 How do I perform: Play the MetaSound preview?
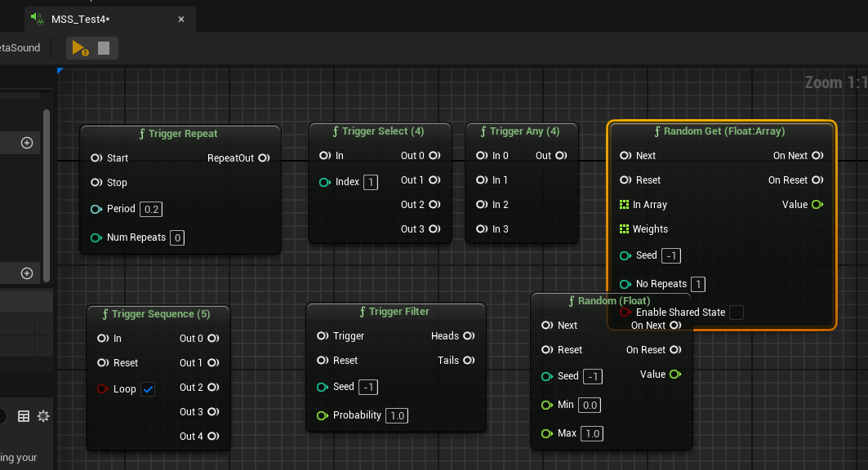pyautogui.click(x=80, y=48)
